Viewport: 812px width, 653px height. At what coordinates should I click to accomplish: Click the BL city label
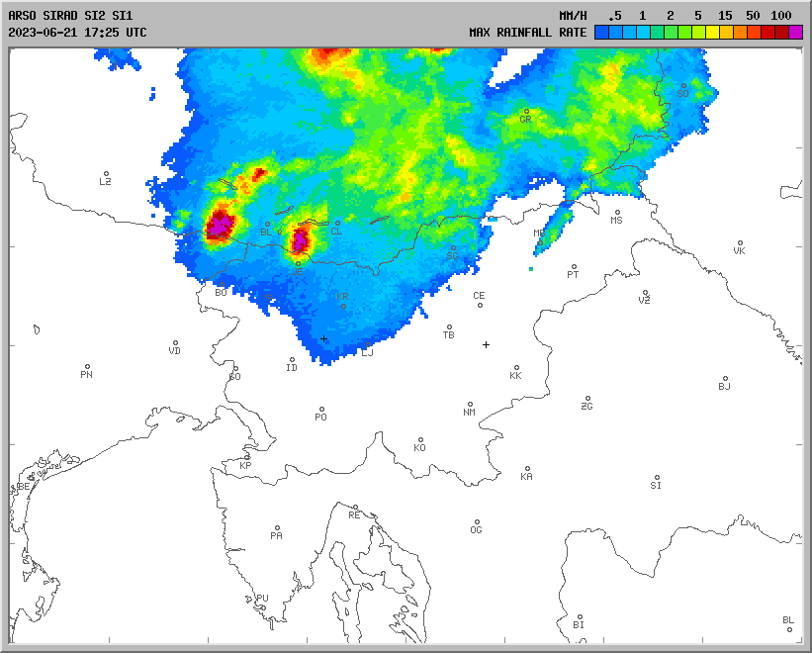coord(265,232)
